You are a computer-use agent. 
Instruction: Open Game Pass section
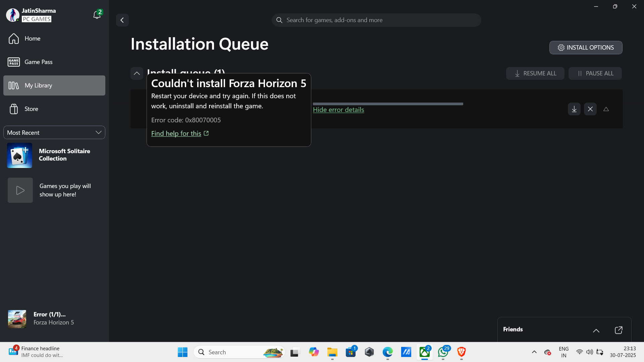38,62
